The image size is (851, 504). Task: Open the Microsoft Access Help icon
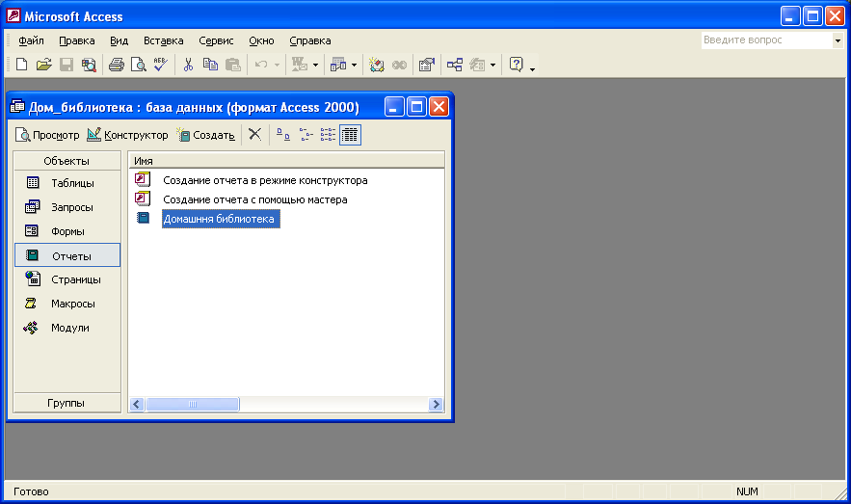tap(517, 65)
